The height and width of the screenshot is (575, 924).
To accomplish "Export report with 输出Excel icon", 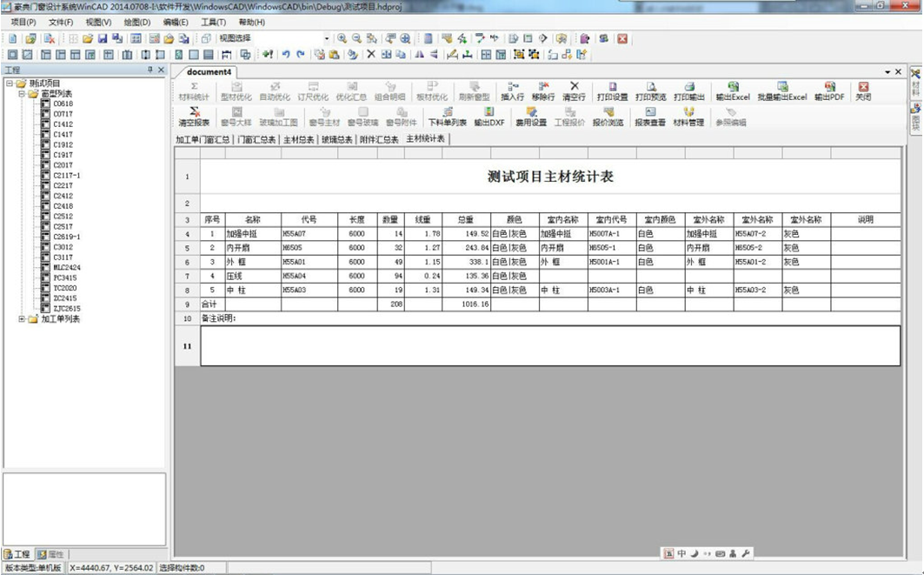I will point(733,91).
